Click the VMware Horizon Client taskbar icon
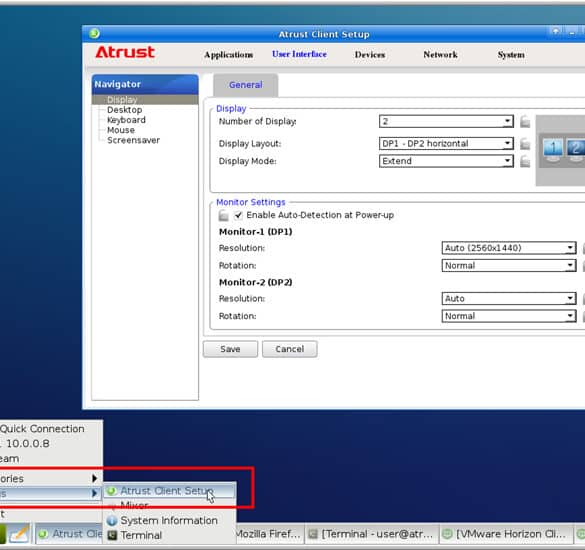Viewport: 585px width, 550px height. tap(447, 534)
